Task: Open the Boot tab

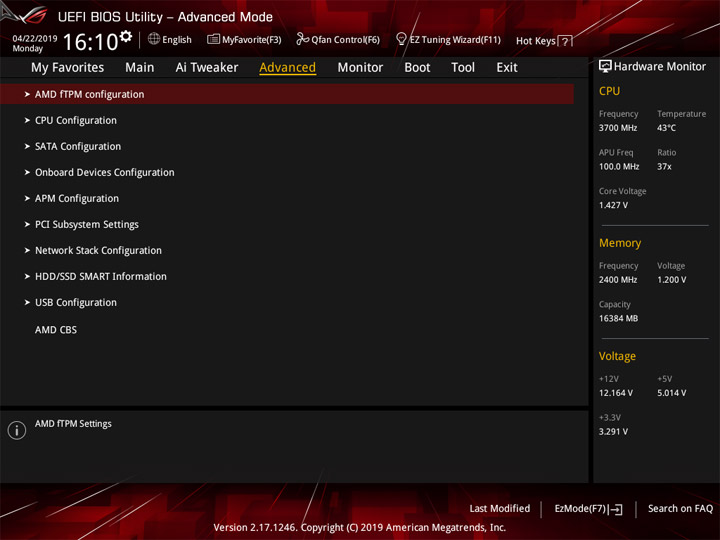Action: 417,68
